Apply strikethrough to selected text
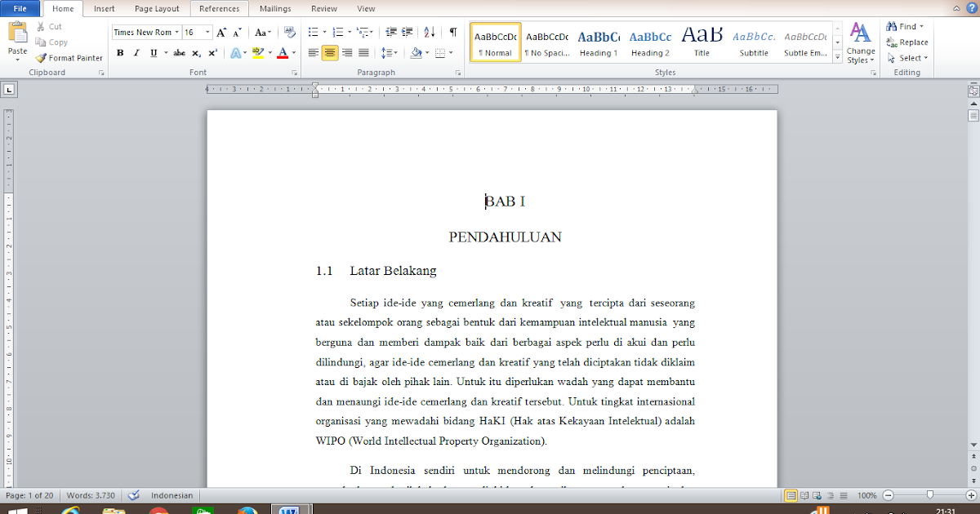The image size is (980, 514). coord(179,52)
